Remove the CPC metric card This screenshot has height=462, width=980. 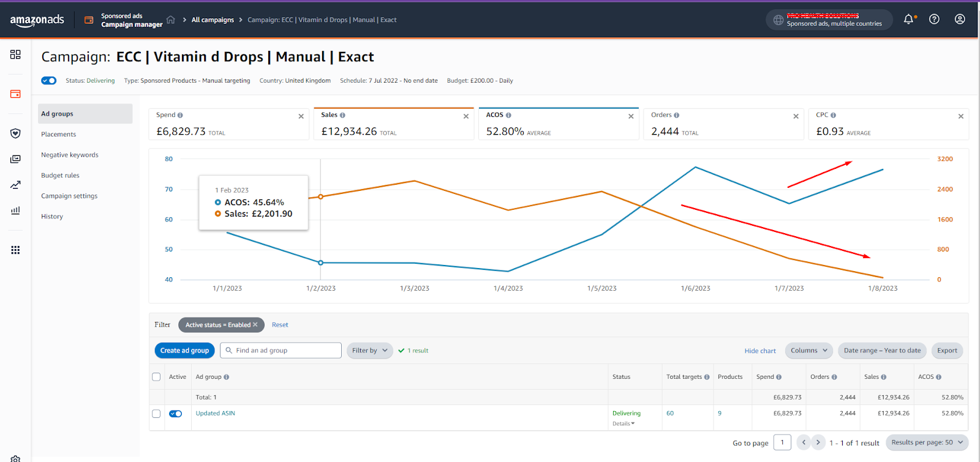pyautogui.click(x=960, y=116)
